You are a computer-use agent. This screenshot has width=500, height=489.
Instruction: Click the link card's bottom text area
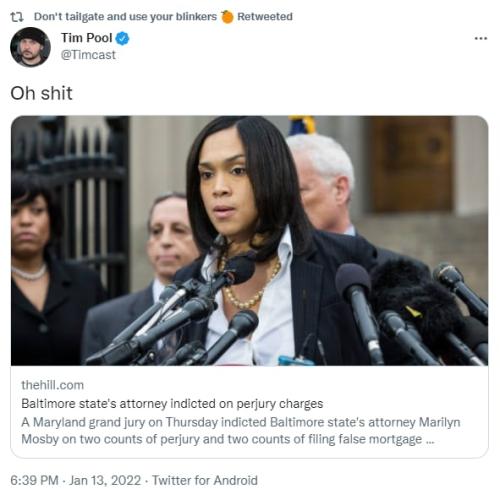249,412
